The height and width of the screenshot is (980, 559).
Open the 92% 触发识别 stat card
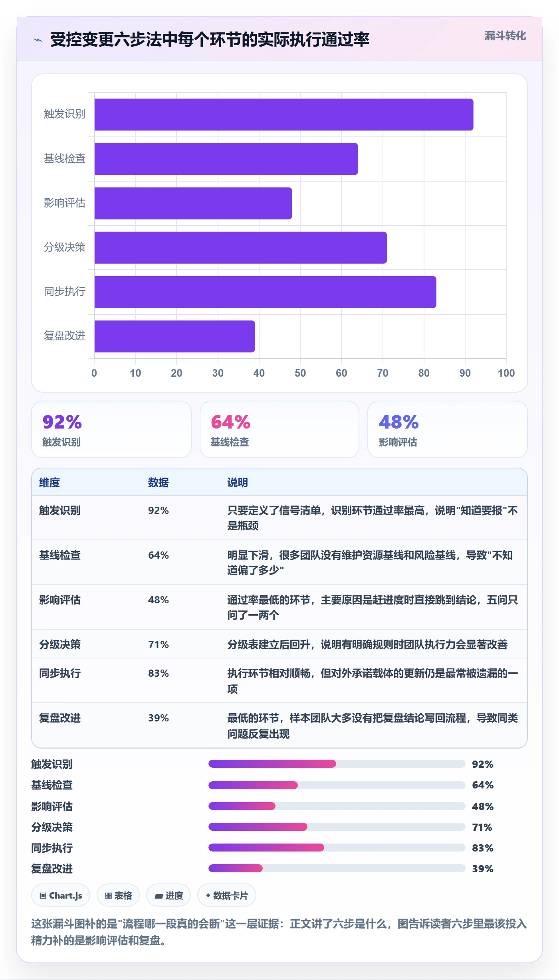(x=111, y=429)
